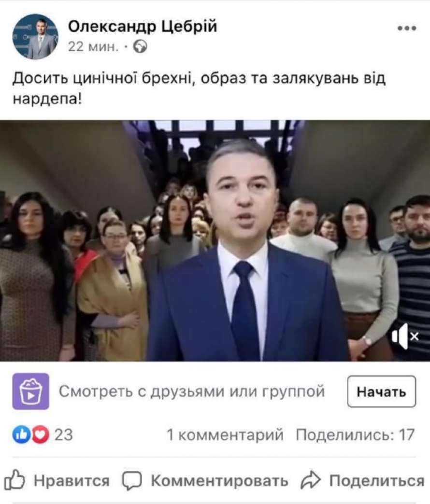This screenshot has height=504, width=430.
Task: Open the three-dots post options menu
Action: tap(407, 28)
